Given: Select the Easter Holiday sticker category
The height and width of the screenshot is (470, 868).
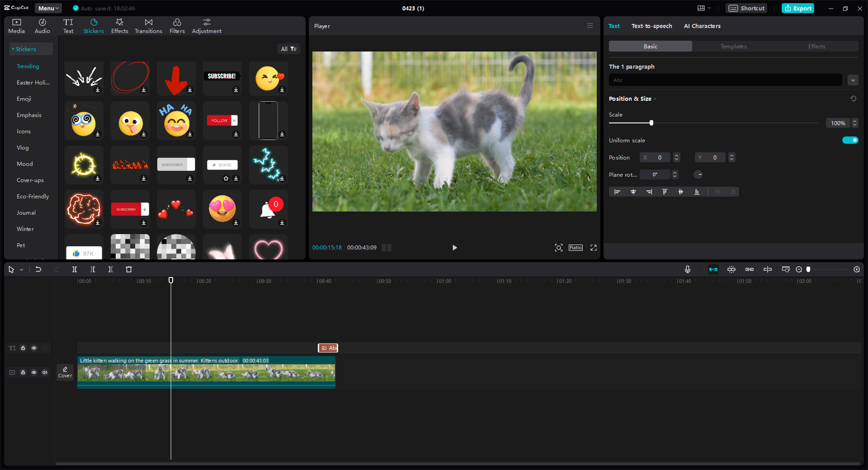Looking at the screenshot, I should pos(33,82).
